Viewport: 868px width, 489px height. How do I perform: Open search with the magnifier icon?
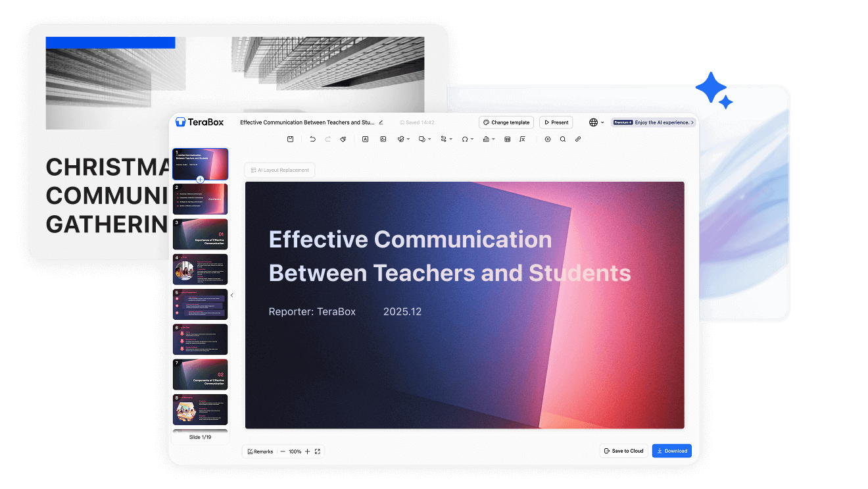tap(563, 139)
